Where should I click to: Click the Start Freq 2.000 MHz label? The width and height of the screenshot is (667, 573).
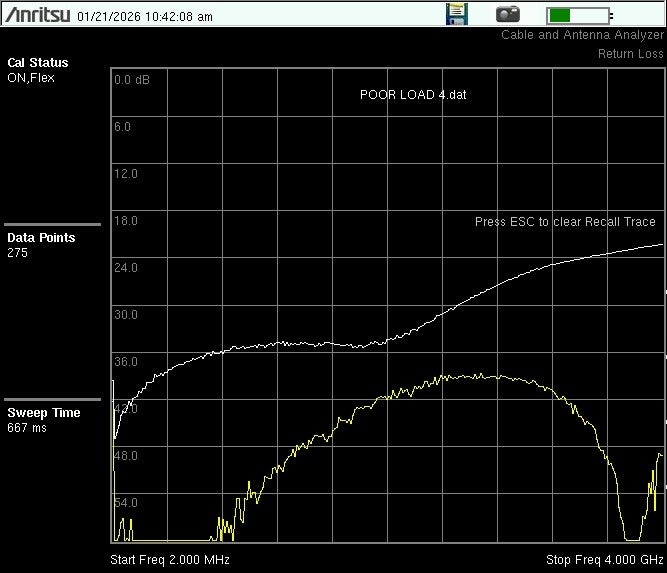coord(169,560)
